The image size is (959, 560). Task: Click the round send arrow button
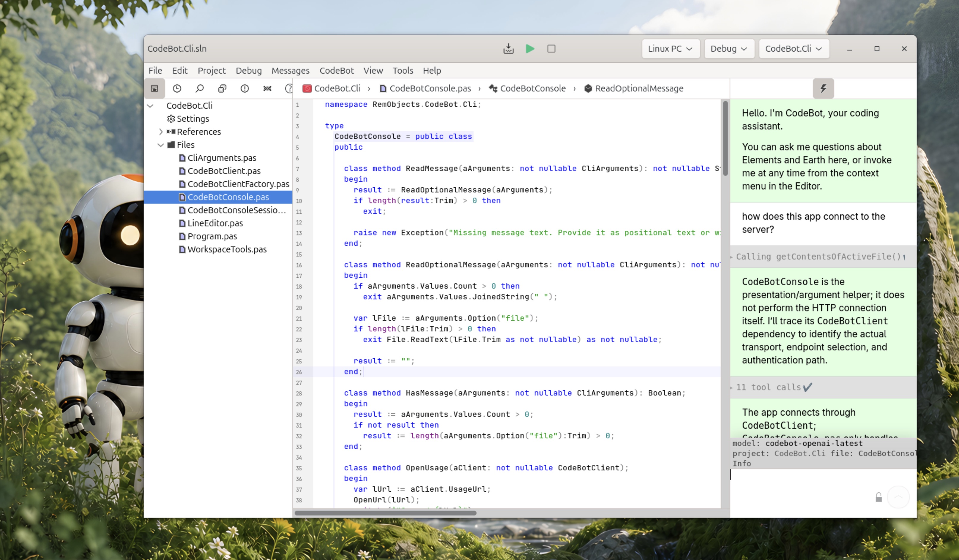click(898, 497)
